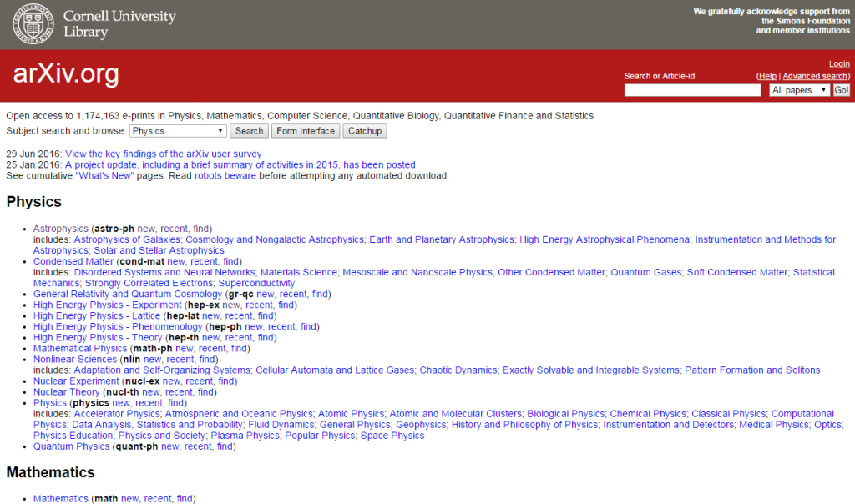Show new hep-th submissions

[x=211, y=337]
